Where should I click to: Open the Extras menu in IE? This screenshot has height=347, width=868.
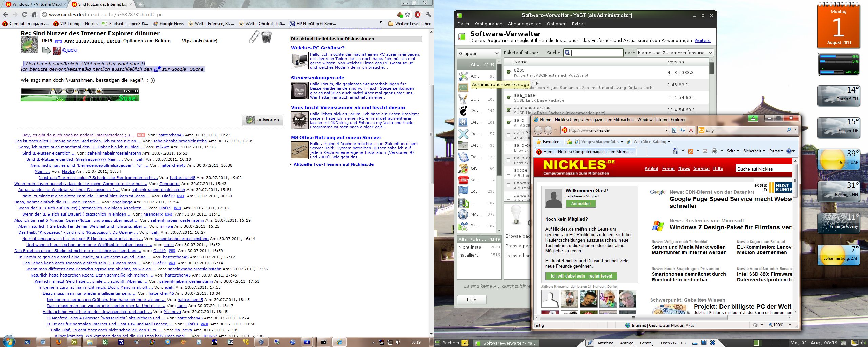(x=776, y=151)
